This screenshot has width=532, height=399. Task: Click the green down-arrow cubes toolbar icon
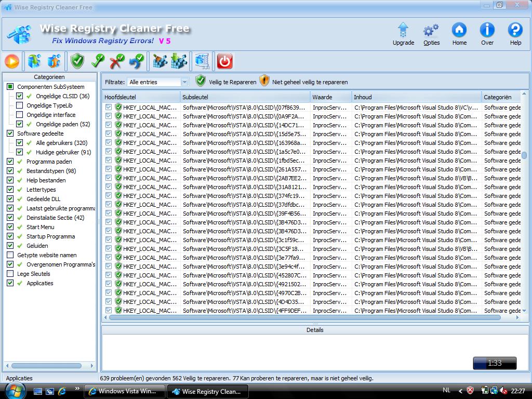[179, 61]
